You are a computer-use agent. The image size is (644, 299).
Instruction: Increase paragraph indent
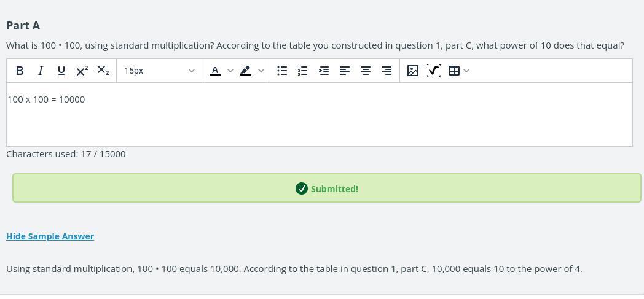(324, 71)
